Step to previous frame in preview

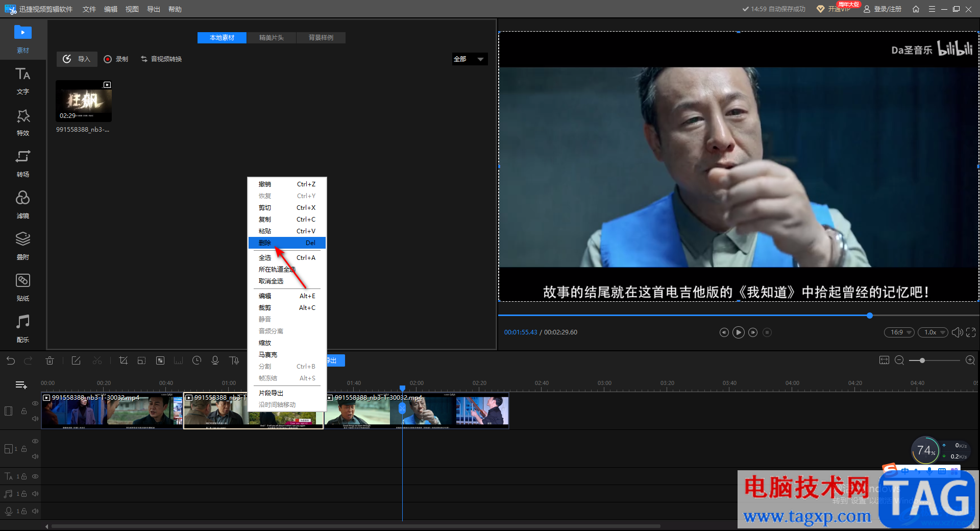point(724,332)
